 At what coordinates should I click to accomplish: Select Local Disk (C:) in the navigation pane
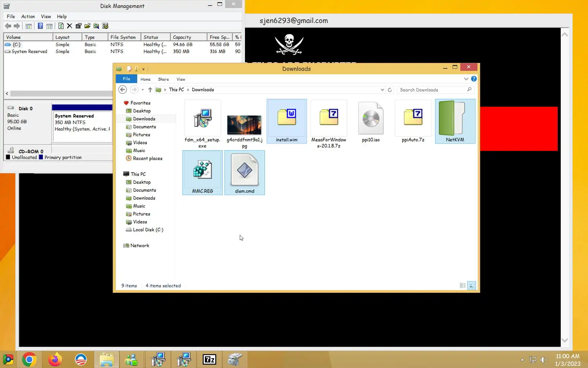coord(148,230)
